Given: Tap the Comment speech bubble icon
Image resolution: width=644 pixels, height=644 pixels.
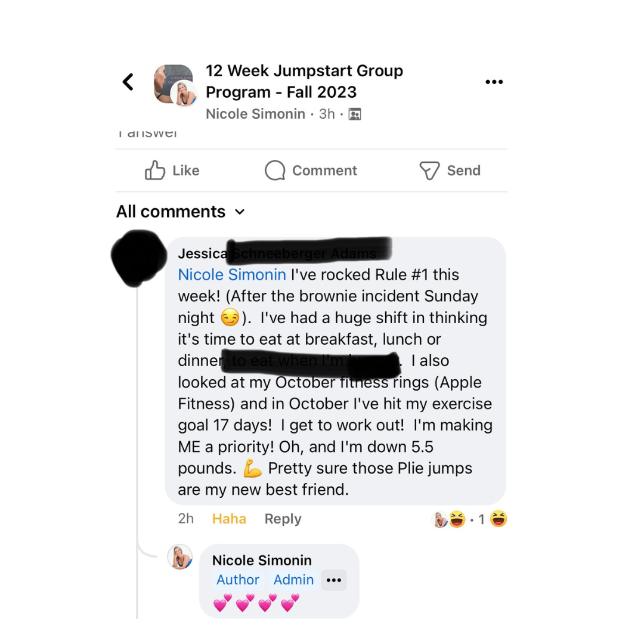Looking at the screenshot, I should [x=275, y=170].
